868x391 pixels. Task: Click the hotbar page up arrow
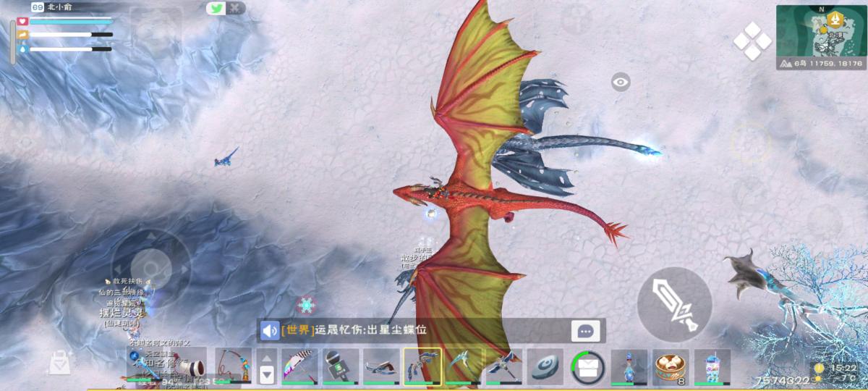click(267, 358)
